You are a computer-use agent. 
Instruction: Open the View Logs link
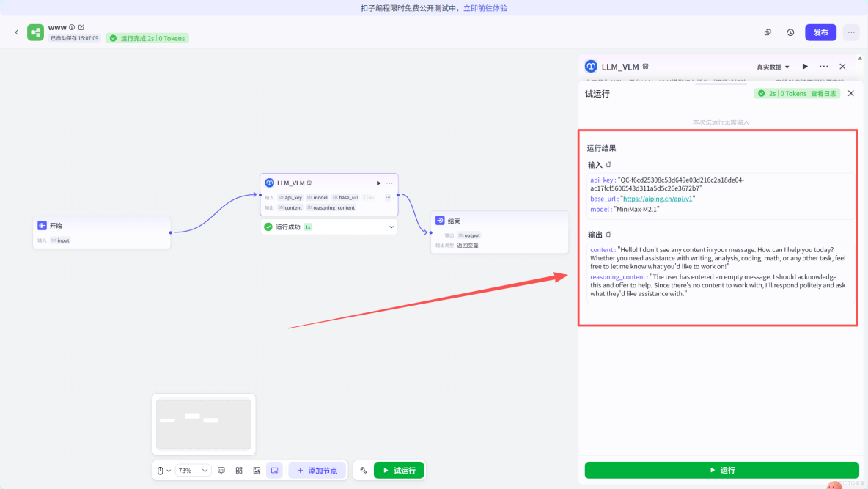click(x=824, y=94)
